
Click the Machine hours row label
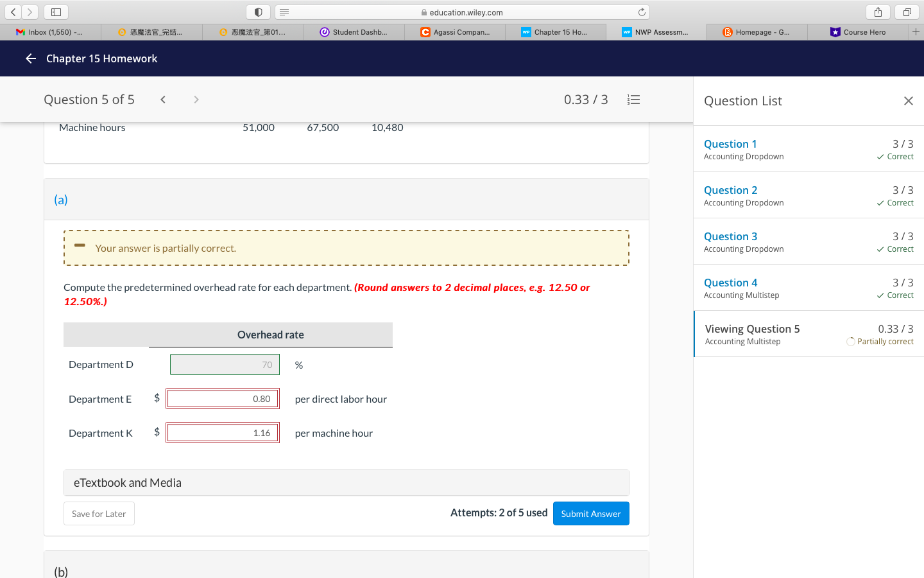point(92,127)
